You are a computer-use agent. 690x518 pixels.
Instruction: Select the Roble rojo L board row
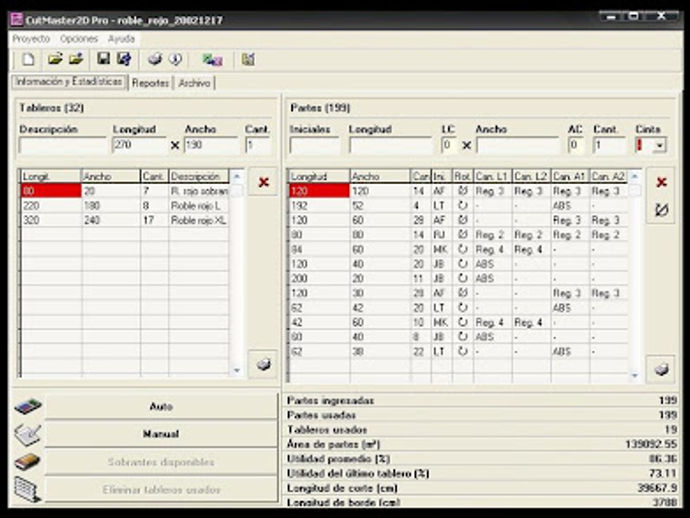tap(125, 206)
